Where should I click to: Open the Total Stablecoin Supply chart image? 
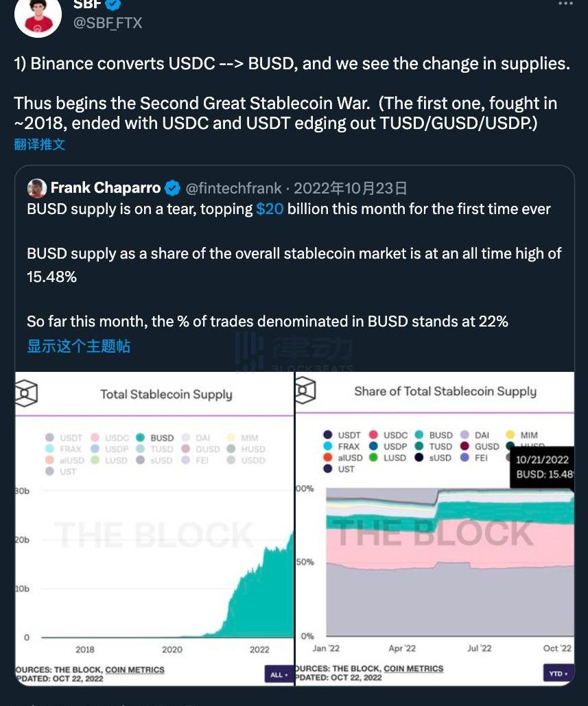click(154, 549)
